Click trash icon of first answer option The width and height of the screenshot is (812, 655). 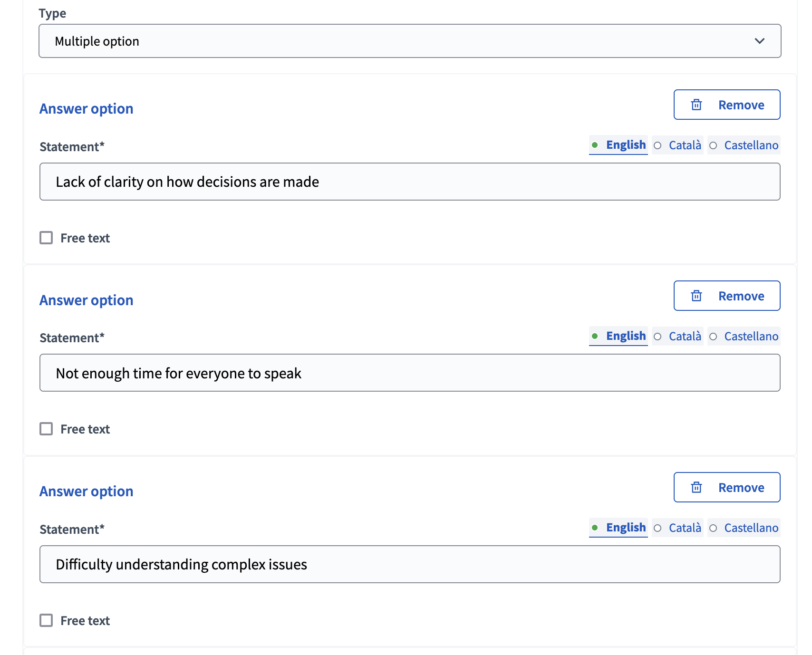(x=696, y=105)
